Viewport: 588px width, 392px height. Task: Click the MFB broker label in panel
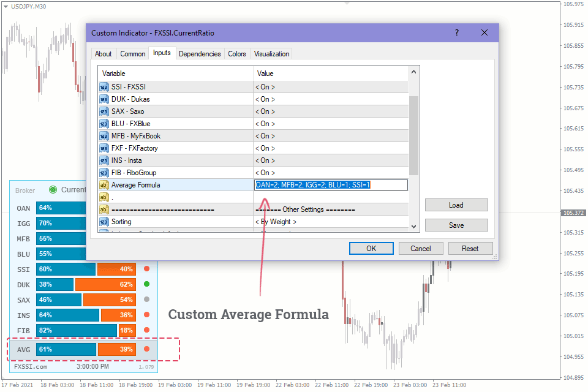[x=24, y=239]
